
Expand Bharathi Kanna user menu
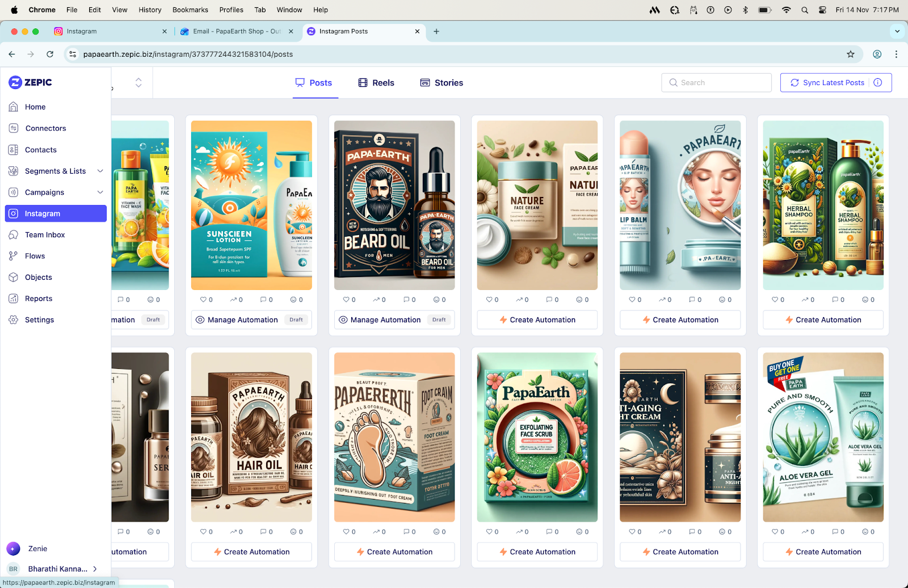[95, 569]
